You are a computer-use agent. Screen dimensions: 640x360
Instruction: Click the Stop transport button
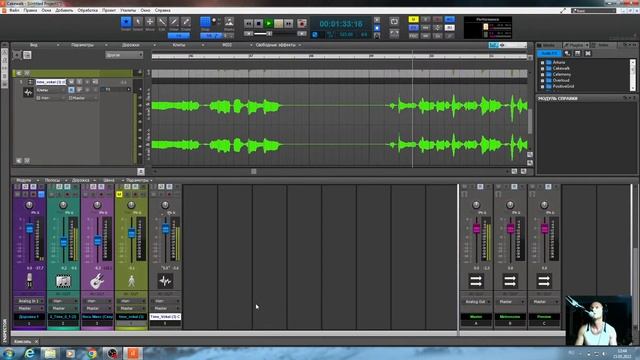coord(258,24)
